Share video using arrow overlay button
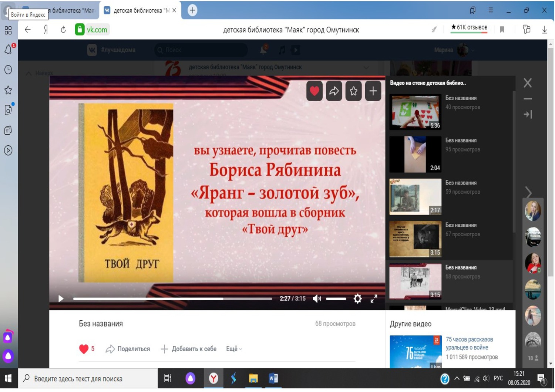Image resolution: width=555 pixels, height=392 pixels. (x=334, y=91)
